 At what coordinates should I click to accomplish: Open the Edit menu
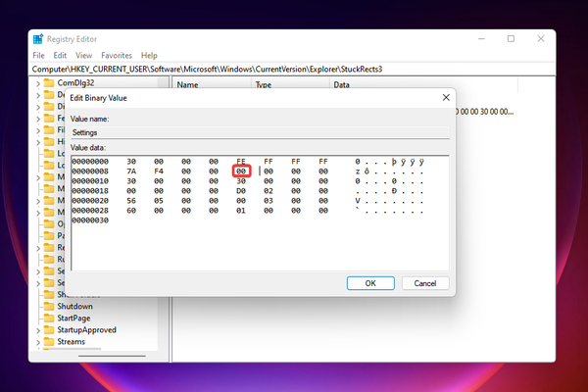[60, 56]
